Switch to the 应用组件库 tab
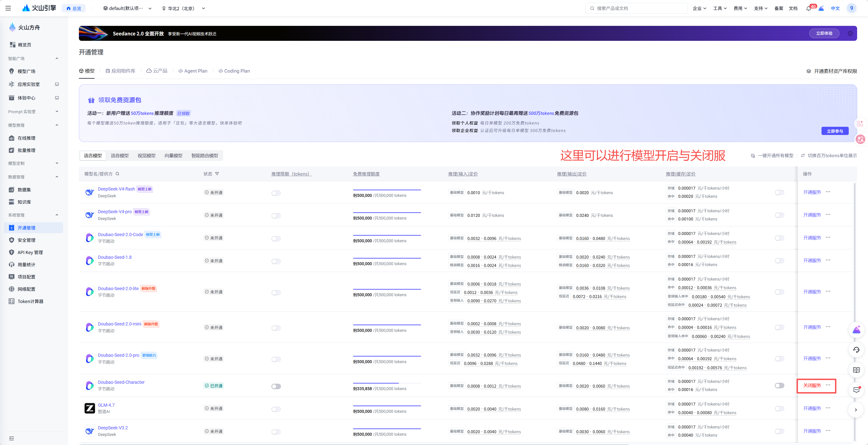868x445 pixels. (120, 71)
